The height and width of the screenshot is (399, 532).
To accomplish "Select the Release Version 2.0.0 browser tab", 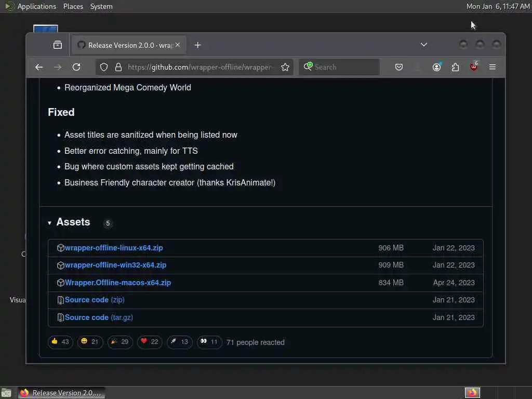I will point(129,45).
